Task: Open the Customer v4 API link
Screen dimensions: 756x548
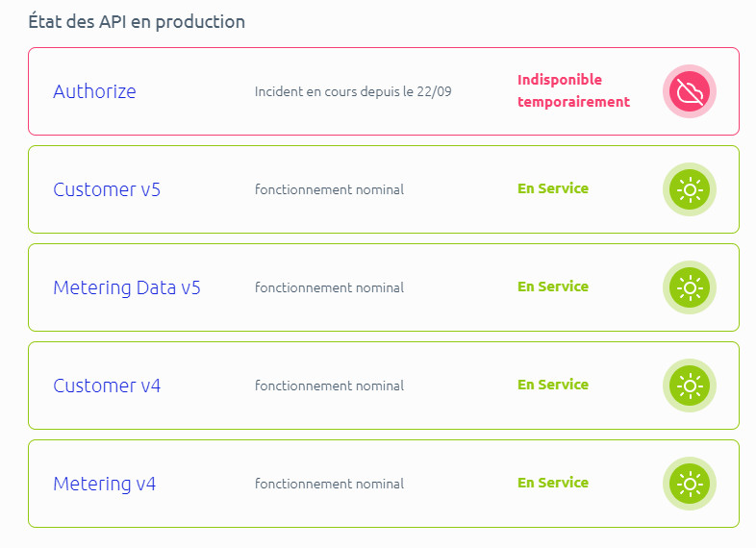Action: [x=107, y=386]
